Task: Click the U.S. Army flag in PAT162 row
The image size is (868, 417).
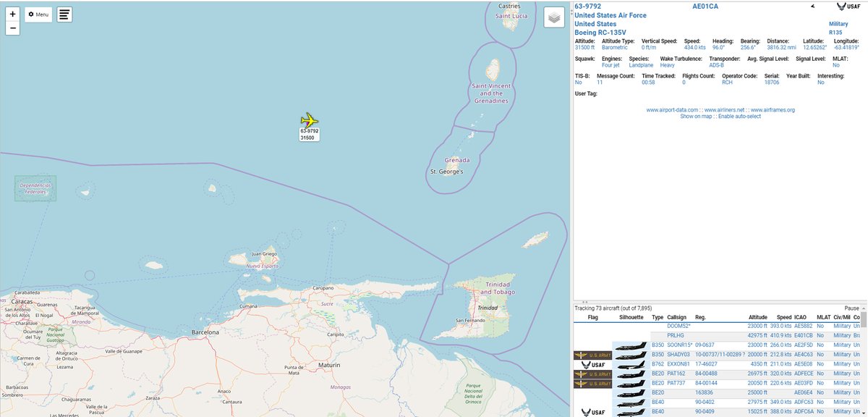Action: 592,374
